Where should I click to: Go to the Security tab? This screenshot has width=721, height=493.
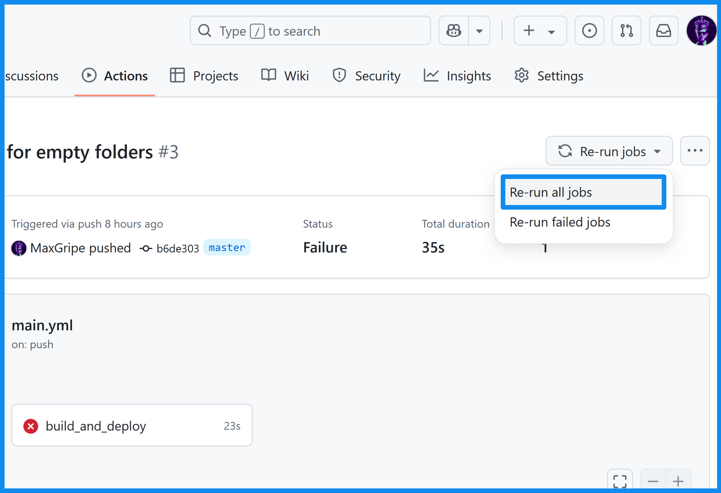point(366,76)
